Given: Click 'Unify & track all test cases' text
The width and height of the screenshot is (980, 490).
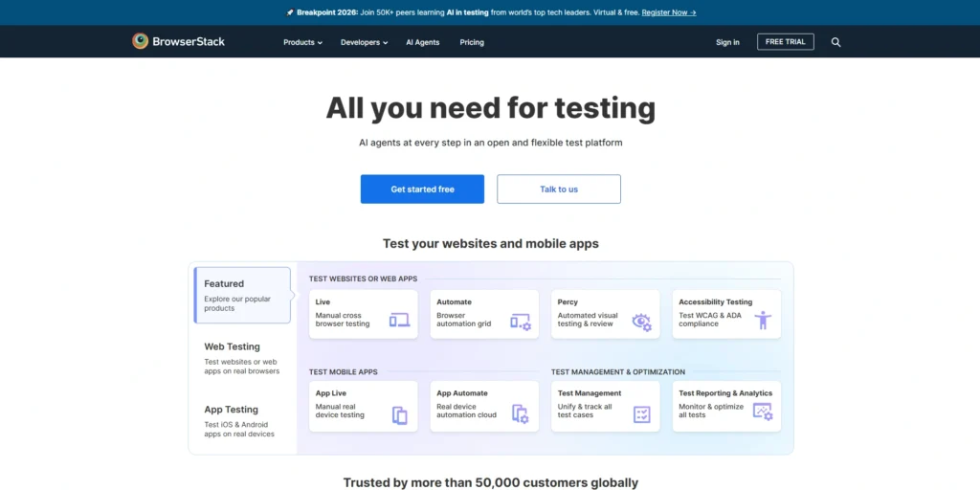Looking at the screenshot, I should click(x=585, y=411).
